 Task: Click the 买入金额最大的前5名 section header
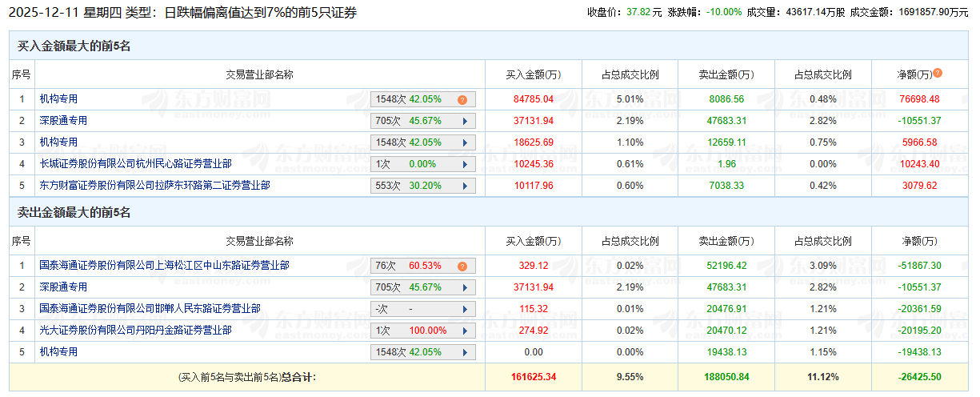click(74, 47)
